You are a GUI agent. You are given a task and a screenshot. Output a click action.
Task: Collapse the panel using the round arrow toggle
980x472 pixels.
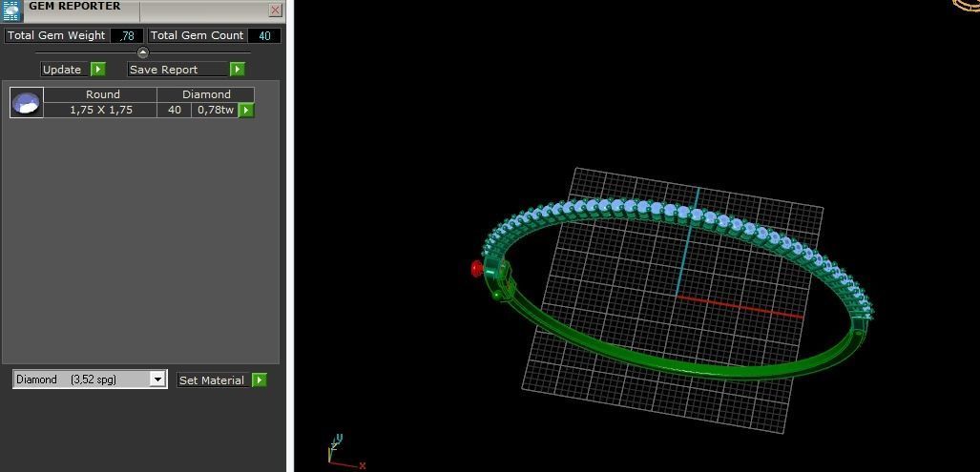pos(142,52)
